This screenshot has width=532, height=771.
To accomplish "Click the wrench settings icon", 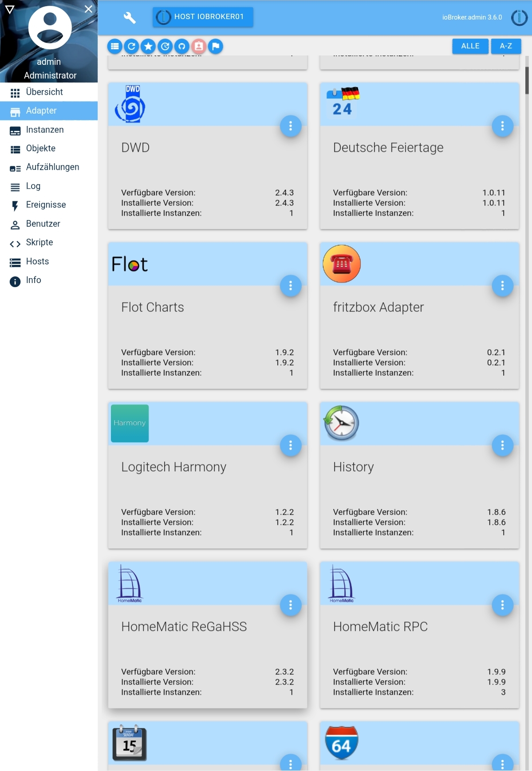I will pyautogui.click(x=129, y=17).
